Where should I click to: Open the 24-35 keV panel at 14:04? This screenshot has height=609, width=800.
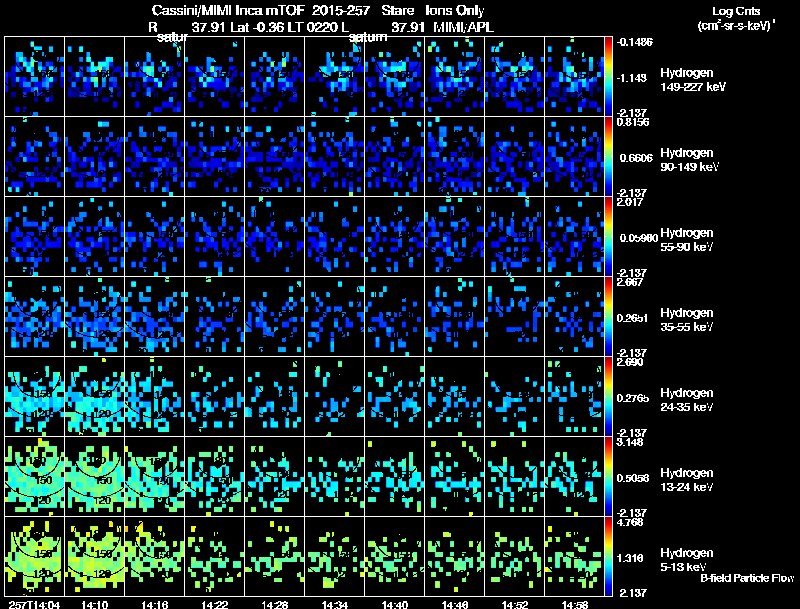tap(35, 396)
